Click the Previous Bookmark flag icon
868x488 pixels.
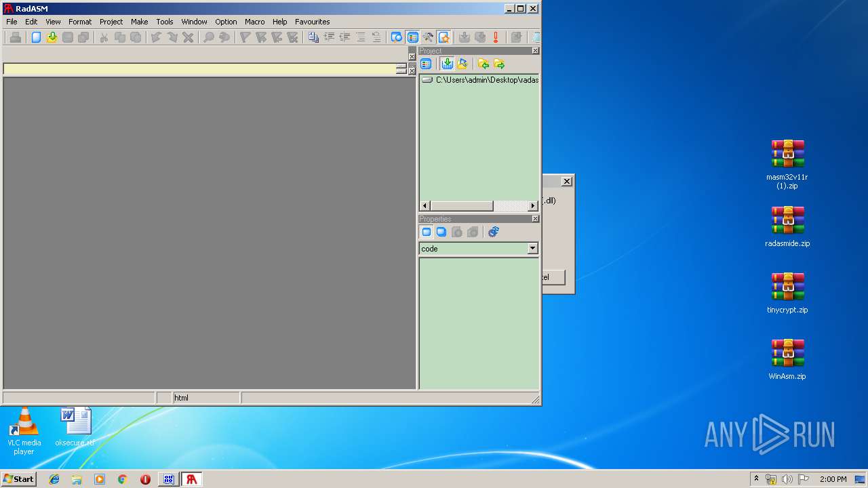pyautogui.click(x=277, y=37)
